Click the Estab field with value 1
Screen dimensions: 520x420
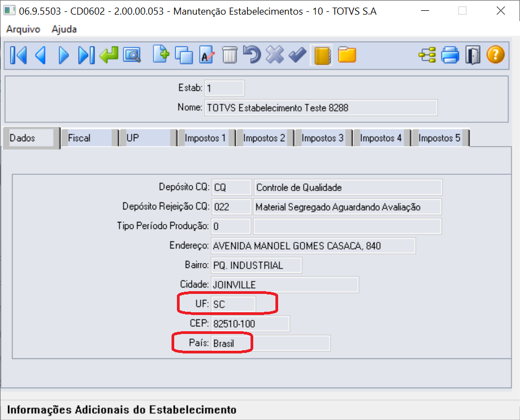(225, 88)
